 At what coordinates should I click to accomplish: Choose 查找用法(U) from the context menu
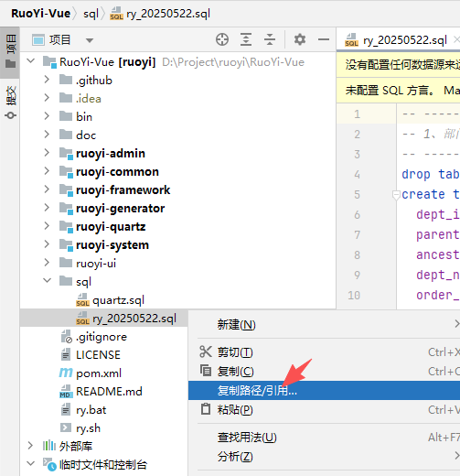pos(324,438)
